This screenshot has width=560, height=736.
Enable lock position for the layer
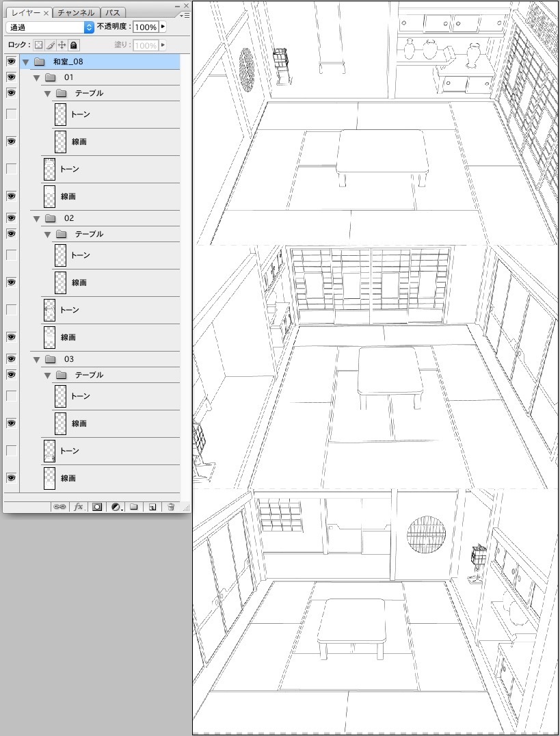coord(60,44)
